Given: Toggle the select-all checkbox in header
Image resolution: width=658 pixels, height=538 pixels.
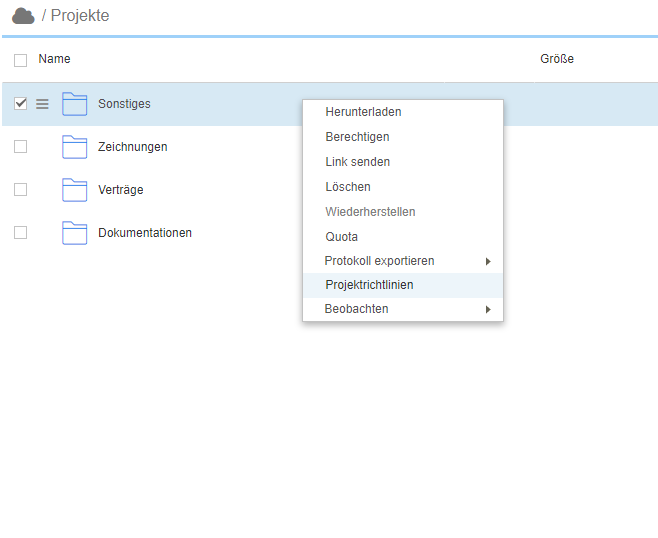Looking at the screenshot, I should coord(20,60).
